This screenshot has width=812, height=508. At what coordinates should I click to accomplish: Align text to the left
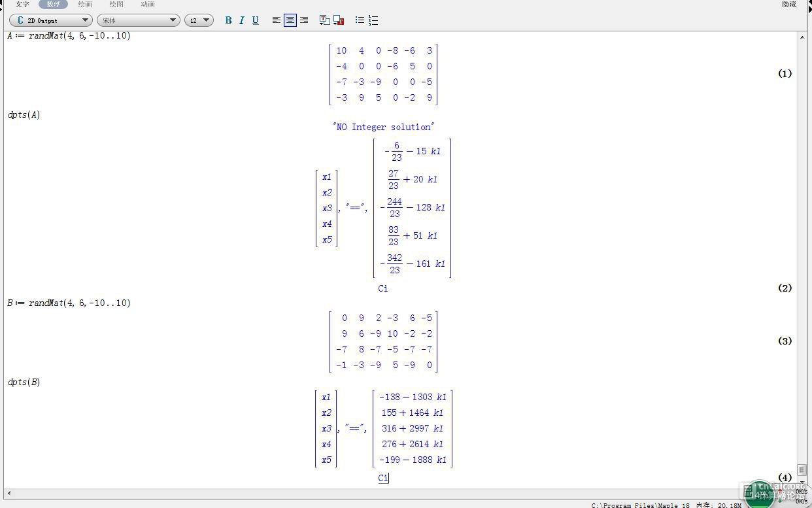click(x=277, y=20)
